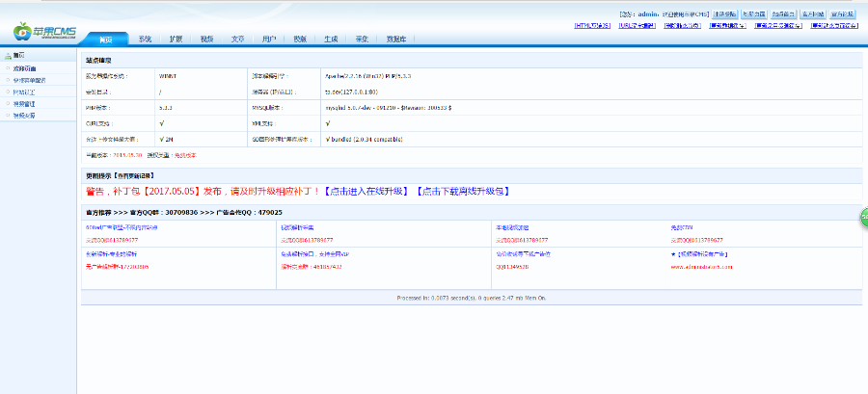Image resolution: width=868 pixels, height=394 pixels.
Task: Click the 苹果CMS apple logo
Action: tap(21, 32)
